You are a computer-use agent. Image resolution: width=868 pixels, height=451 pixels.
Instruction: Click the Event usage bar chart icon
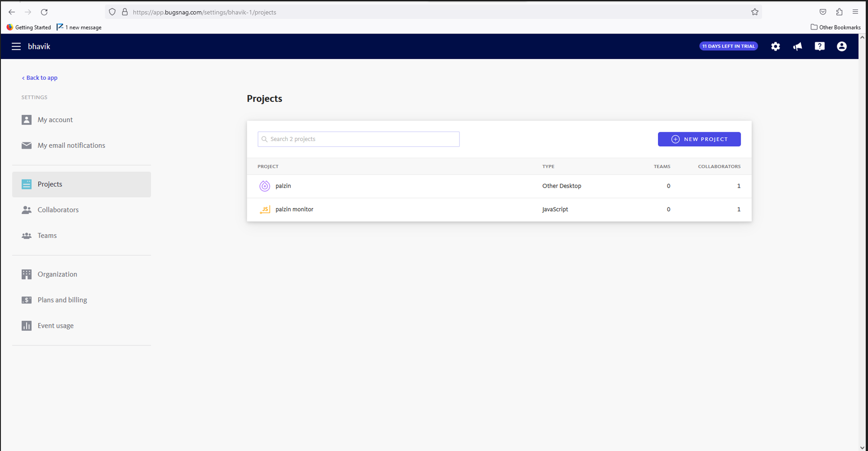tap(27, 326)
